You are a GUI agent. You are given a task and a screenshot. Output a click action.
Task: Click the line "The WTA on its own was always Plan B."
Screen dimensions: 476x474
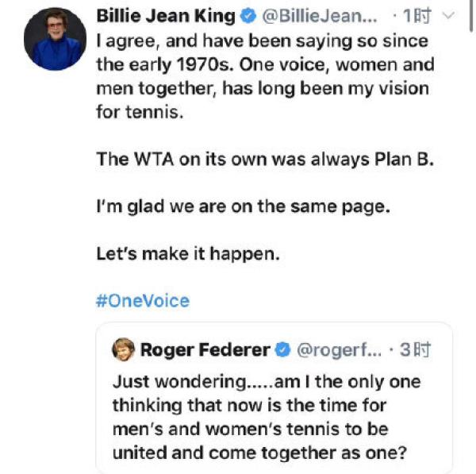pos(264,158)
